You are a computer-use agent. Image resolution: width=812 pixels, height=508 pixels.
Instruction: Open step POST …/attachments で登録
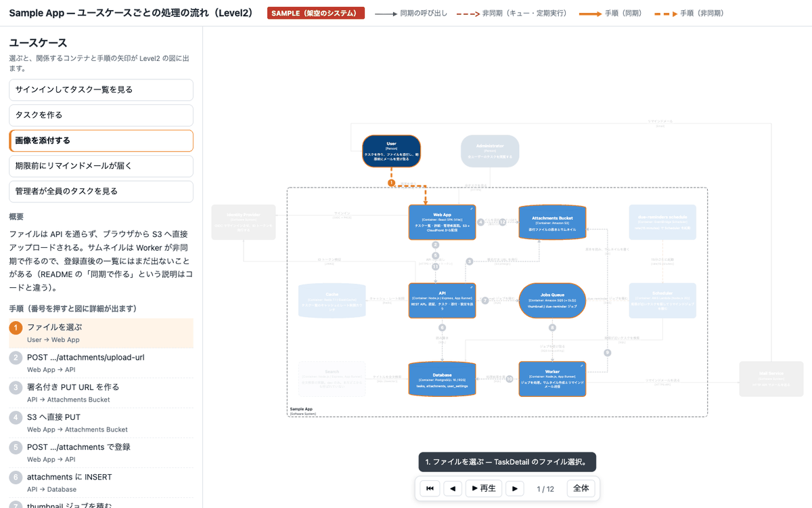101,453
